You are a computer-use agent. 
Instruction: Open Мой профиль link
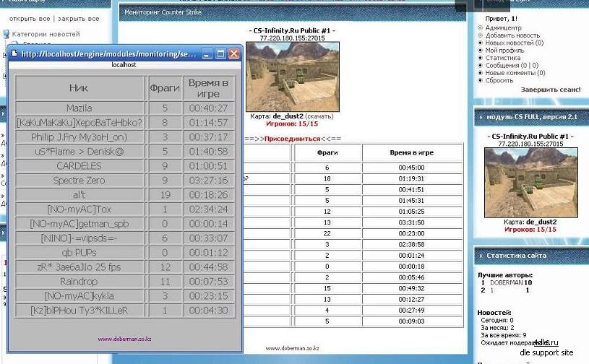click(x=504, y=51)
